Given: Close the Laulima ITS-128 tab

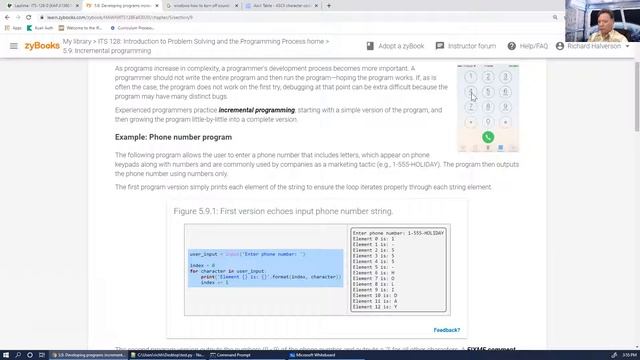Looking at the screenshot, I should click(77, 6).
